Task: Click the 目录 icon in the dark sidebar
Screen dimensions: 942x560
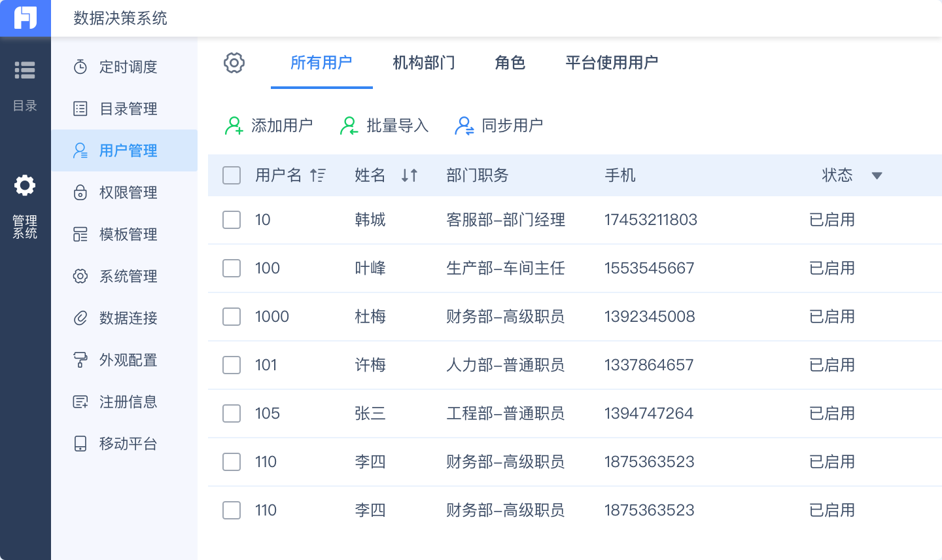Action: pos(25,70)
